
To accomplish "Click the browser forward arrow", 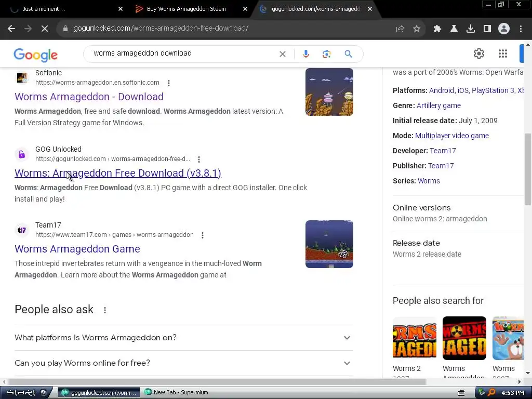I will click(x=28, y=29).
